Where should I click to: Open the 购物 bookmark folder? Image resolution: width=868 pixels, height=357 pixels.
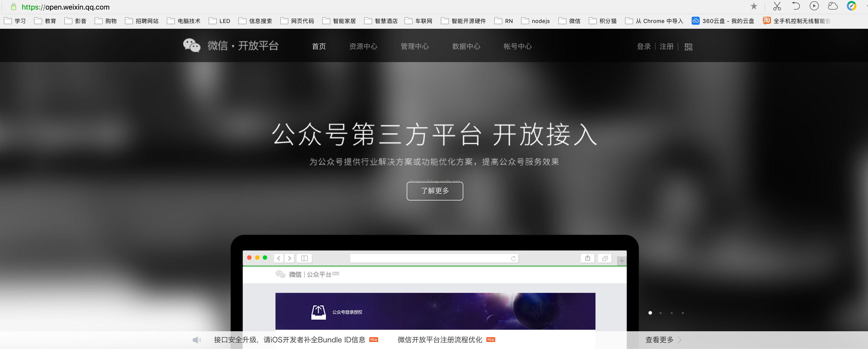106,21
